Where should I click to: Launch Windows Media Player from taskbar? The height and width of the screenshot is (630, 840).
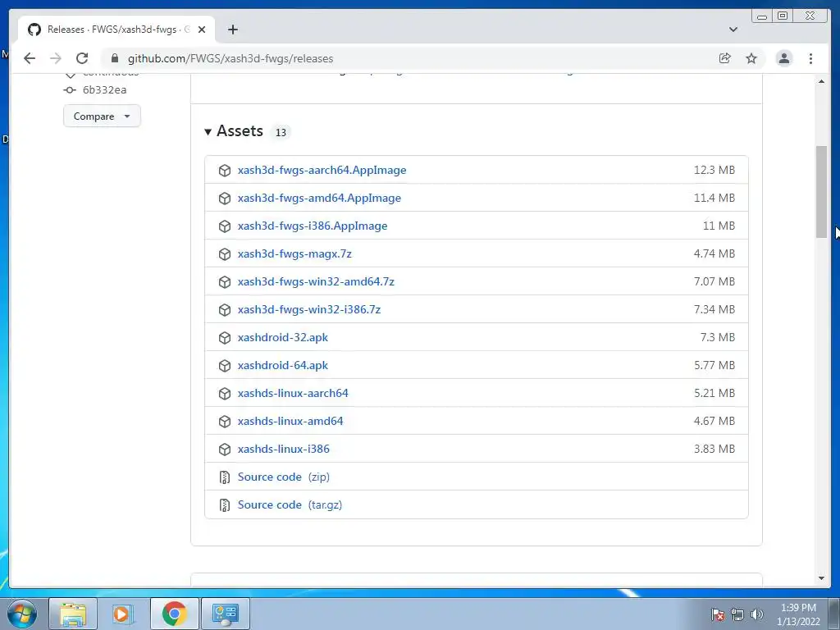[x=123, y=614]
